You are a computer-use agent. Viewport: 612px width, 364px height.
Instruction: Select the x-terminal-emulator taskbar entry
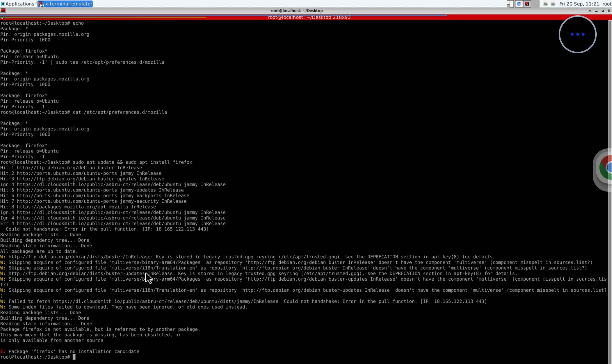(68, 4)
